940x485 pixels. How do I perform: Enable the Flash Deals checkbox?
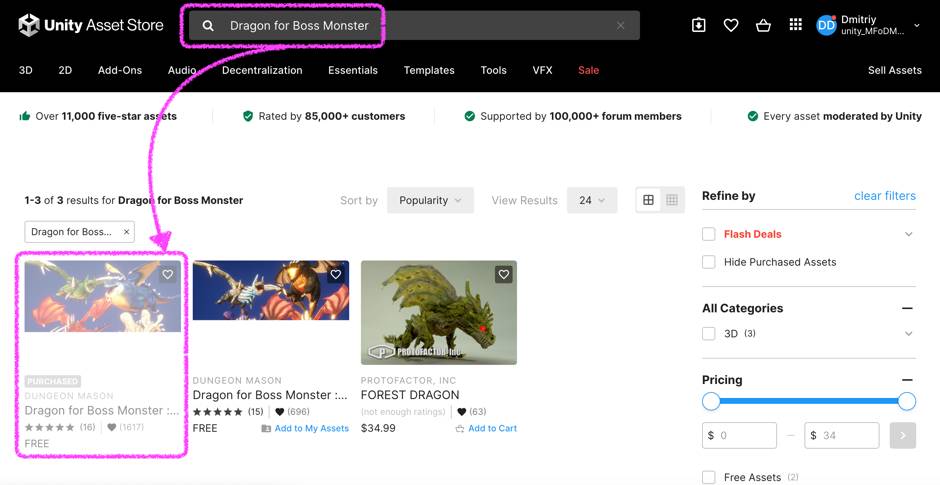point(708,234)
